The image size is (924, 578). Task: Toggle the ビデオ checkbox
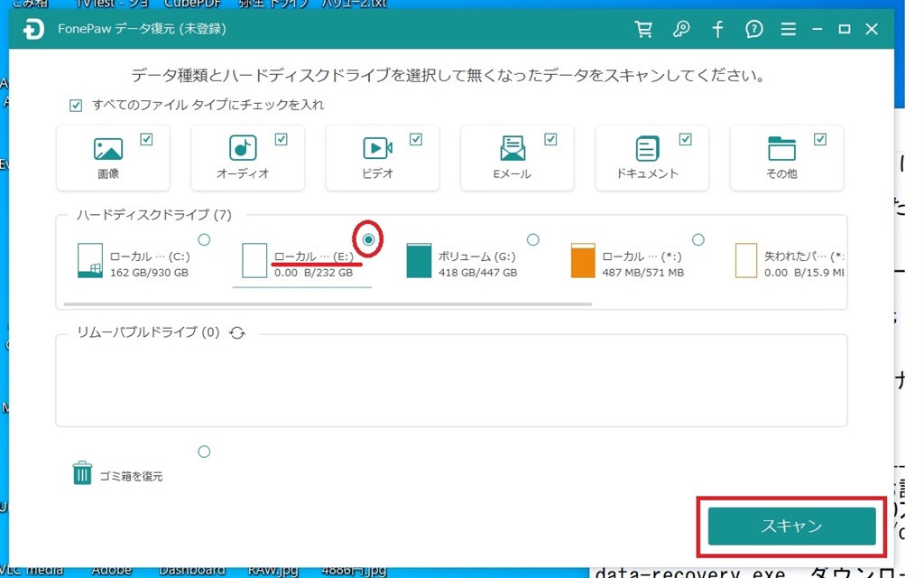tap(416, 139)
